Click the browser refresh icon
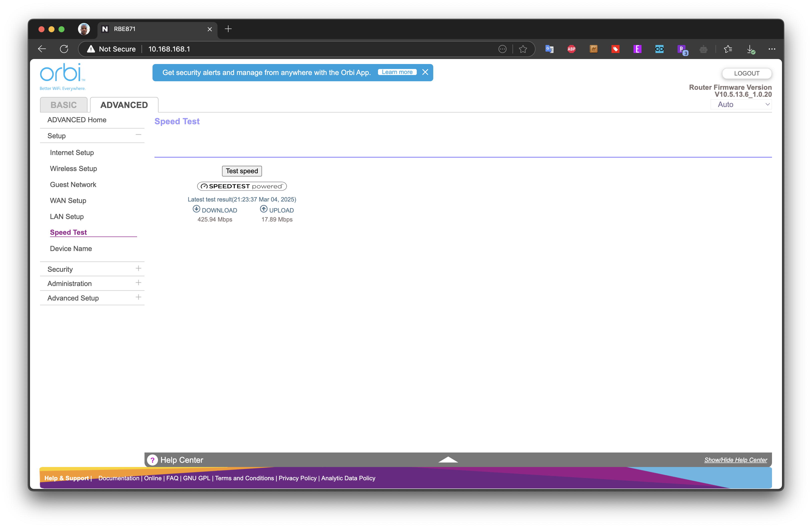 pos(64,49)
